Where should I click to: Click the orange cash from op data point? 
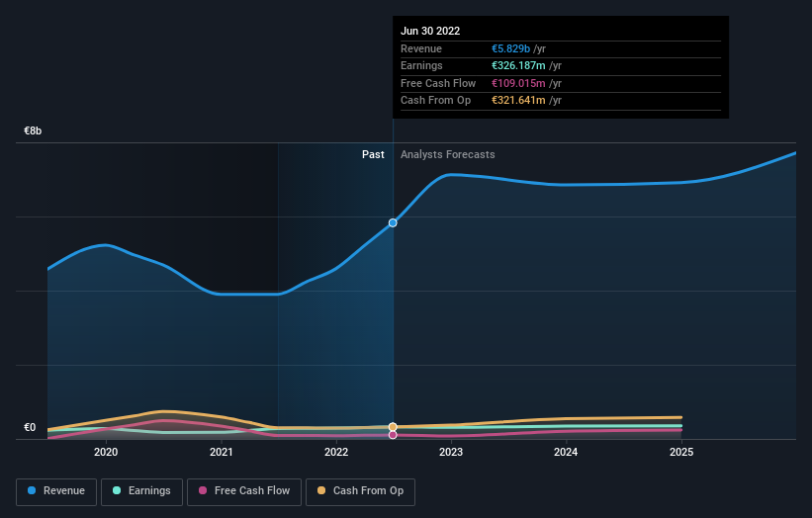393,427
